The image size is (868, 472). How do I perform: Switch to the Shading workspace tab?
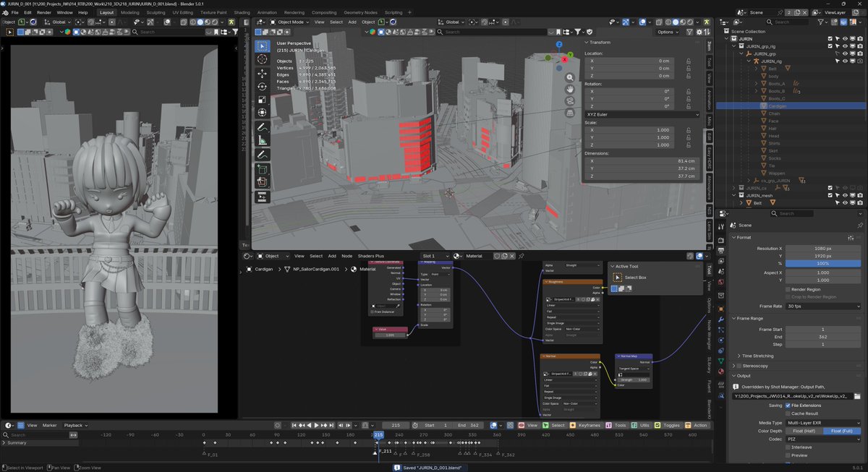point(242,12)
